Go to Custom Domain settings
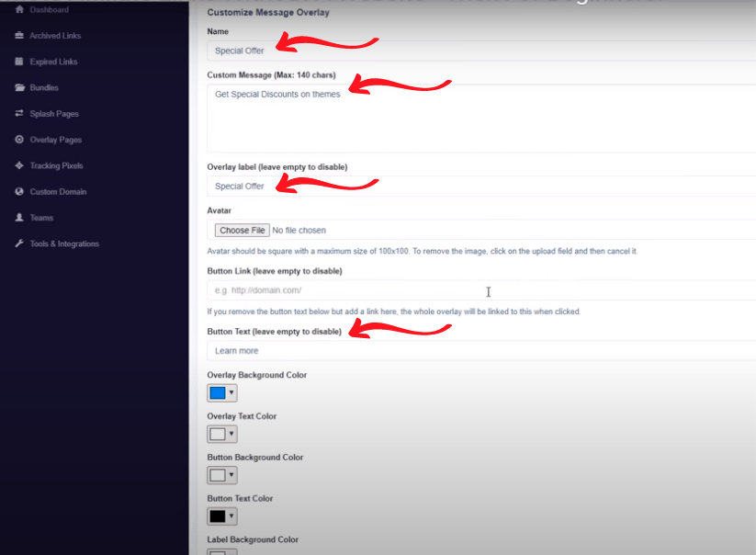The width and height of the screenshot is (756, 555). (x=59, y=192)
